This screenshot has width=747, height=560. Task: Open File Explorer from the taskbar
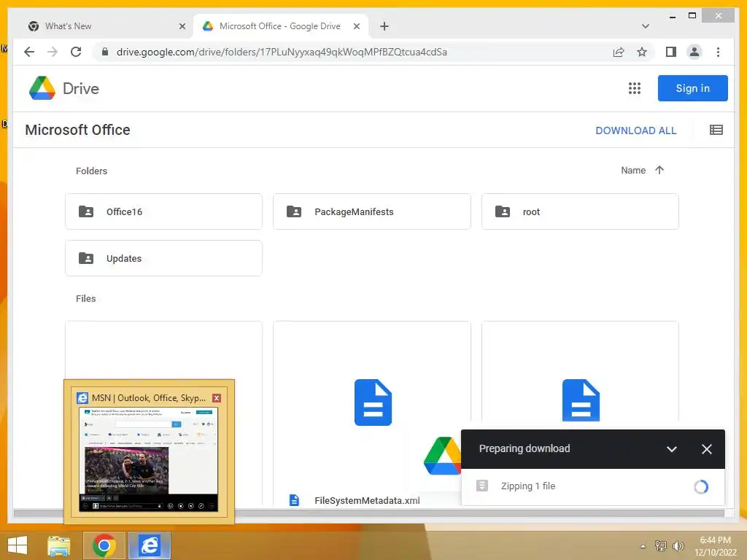tap(59, 545)
